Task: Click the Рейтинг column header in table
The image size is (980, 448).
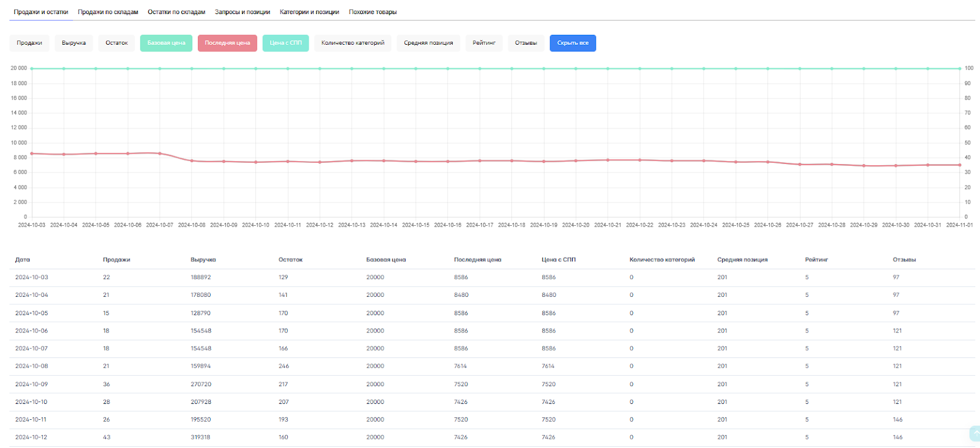Action: click(x=816, y=259)
